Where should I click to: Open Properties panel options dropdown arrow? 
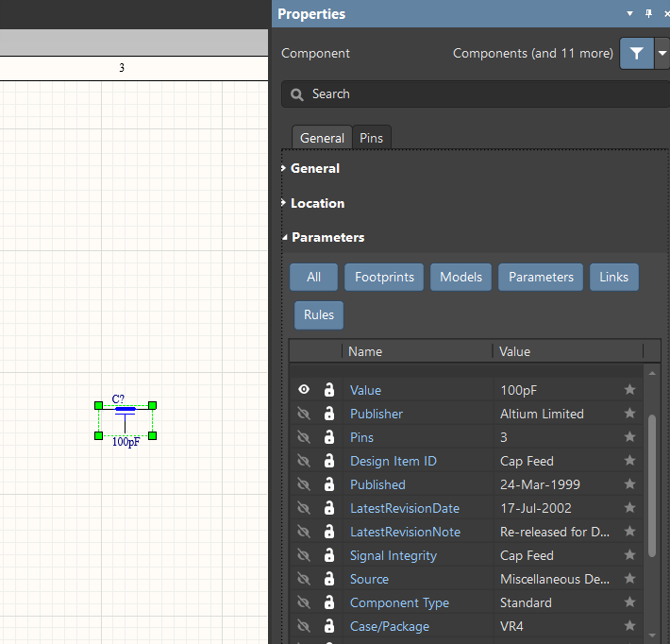[x=629, y=13]
